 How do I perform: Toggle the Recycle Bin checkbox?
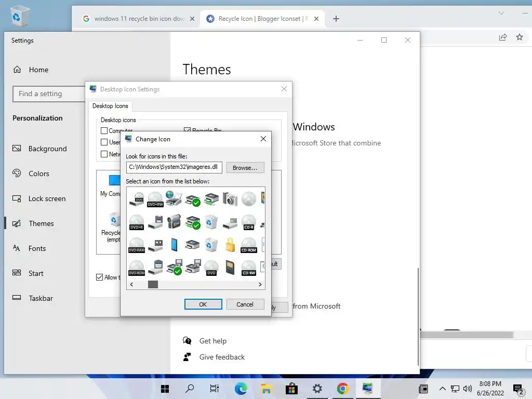187,129
